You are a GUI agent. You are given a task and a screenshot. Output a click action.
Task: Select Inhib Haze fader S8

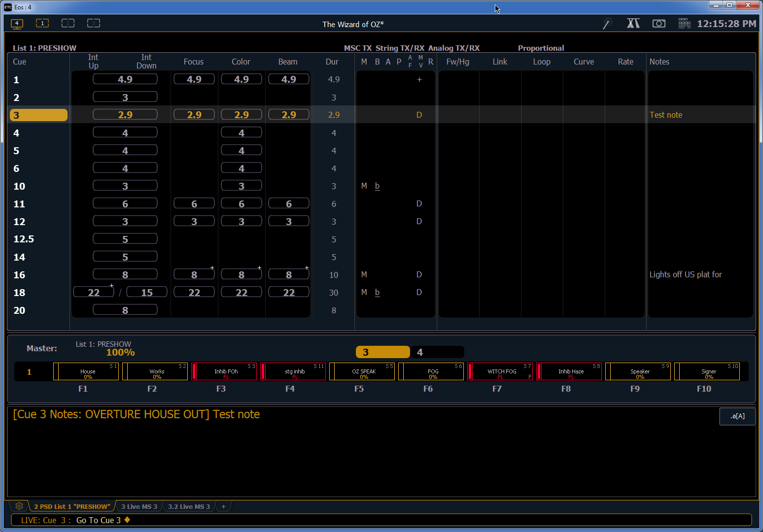569,371
